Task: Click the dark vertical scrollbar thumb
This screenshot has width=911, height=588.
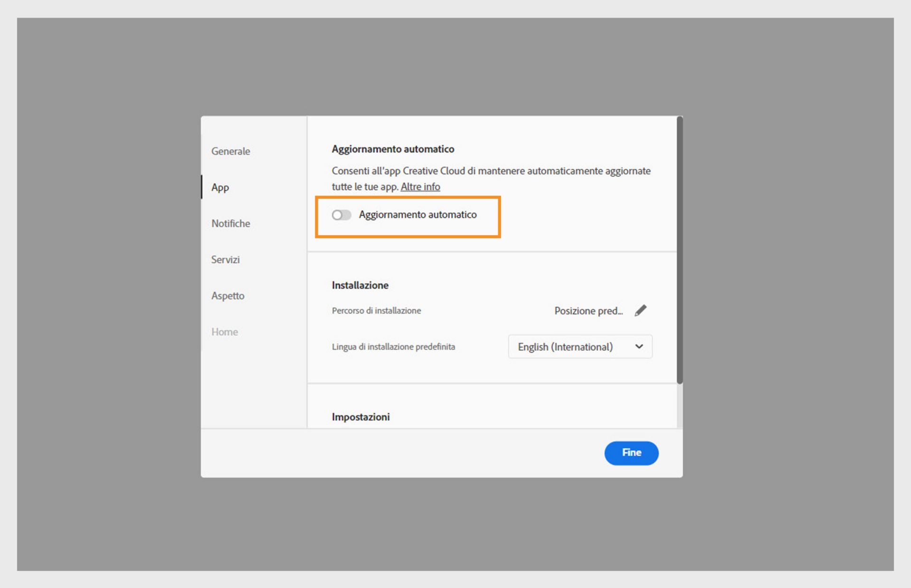Action: point(679,249)
